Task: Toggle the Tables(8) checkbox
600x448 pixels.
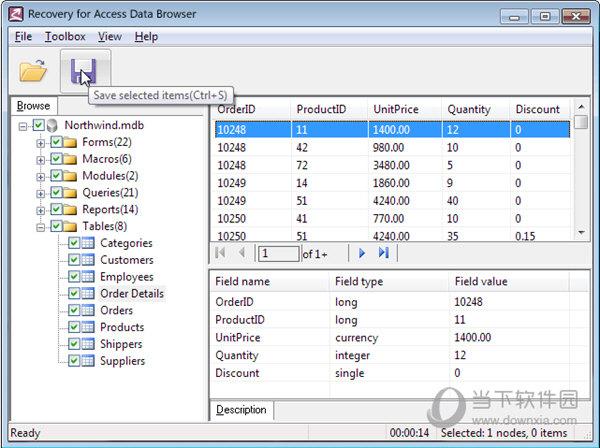Action: pyautogui.click(x=56, y=226)
